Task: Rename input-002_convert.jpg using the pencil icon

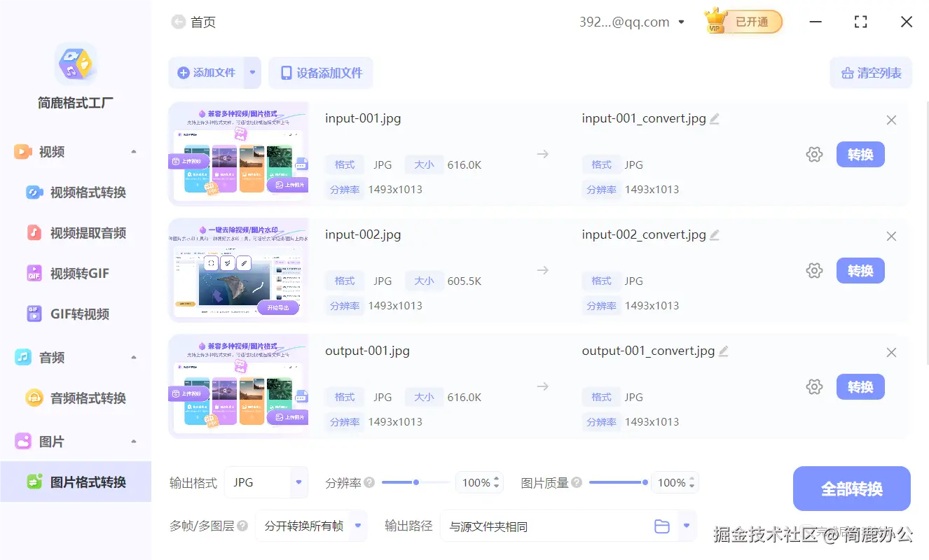Action: (715, 234)
